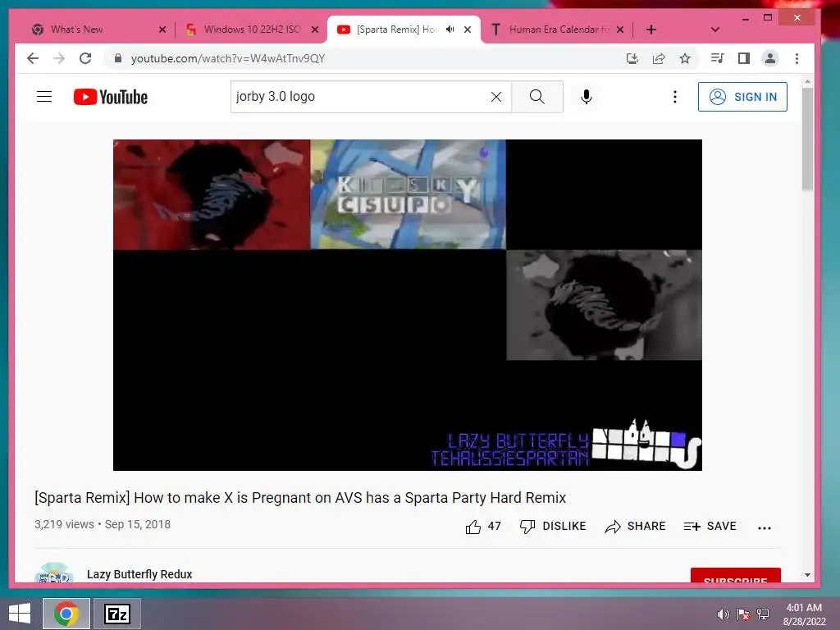Close the What's New tab
840x630 pixels.
pos(162,30)
